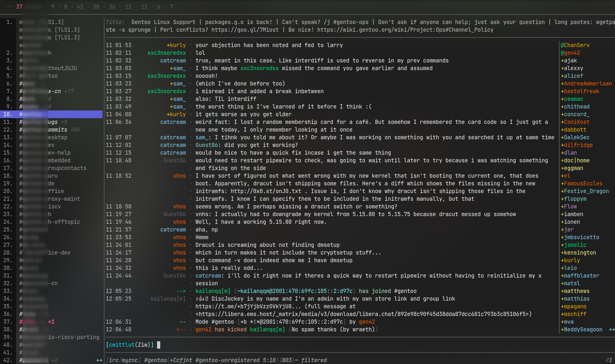The image size is (615, 364).
Task: Switch to buffer 11 ending in ugs +5
Action: tap(51, 122)
